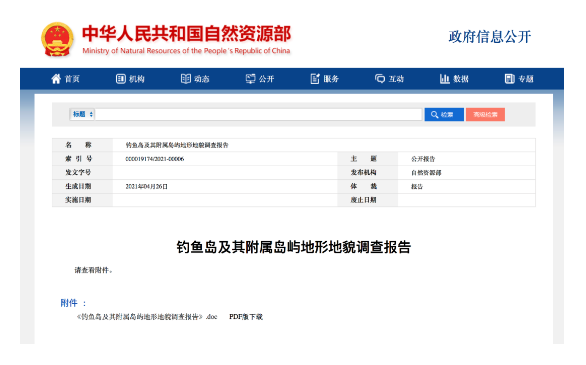The width and height of the screenshot is (586, 365).
Task: Open the 专题 navigation item
Action: pos(519,79)
